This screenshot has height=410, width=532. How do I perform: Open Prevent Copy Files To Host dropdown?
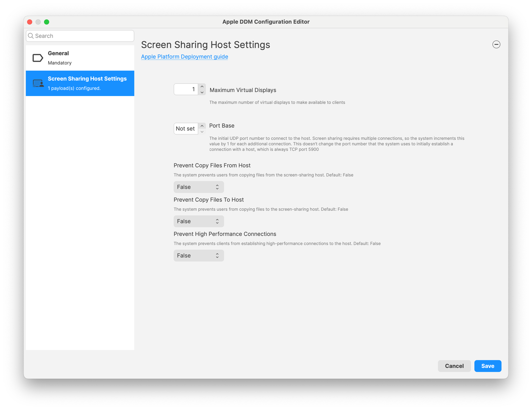point(199,221)
